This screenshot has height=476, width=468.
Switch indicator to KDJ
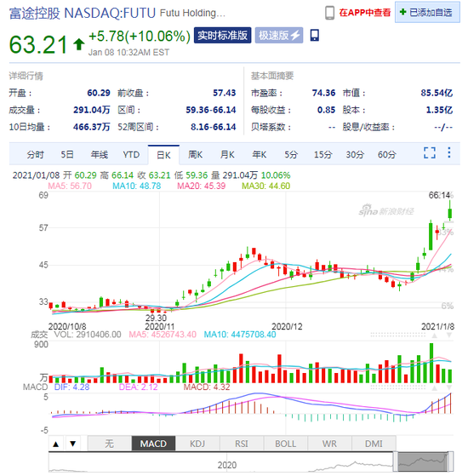197,444
